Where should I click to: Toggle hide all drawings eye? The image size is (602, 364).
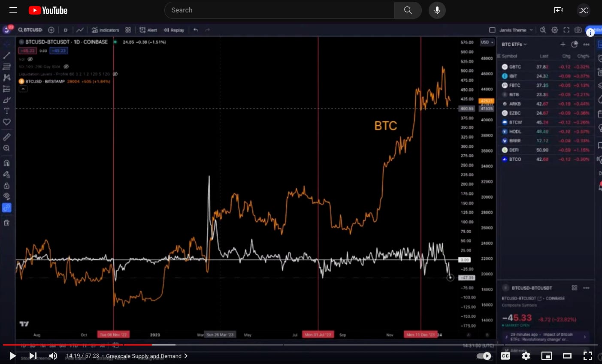[x=7, y=196]
